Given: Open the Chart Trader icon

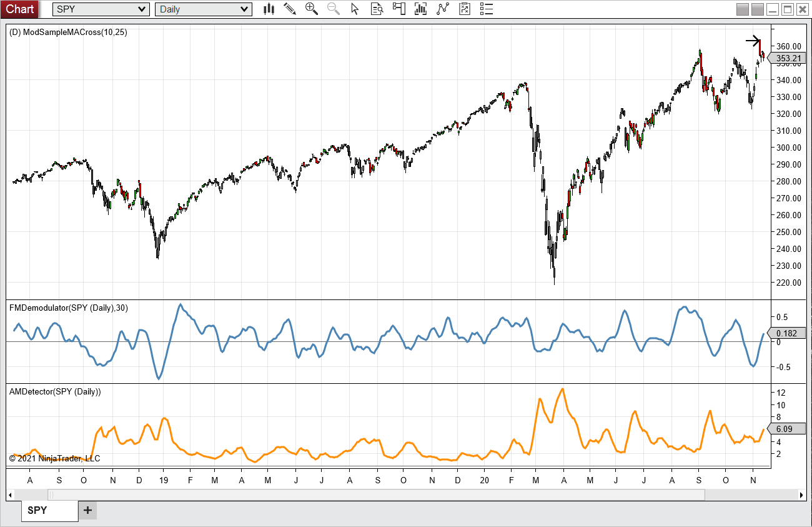Looking at the screenshot, I should [399, 9].
